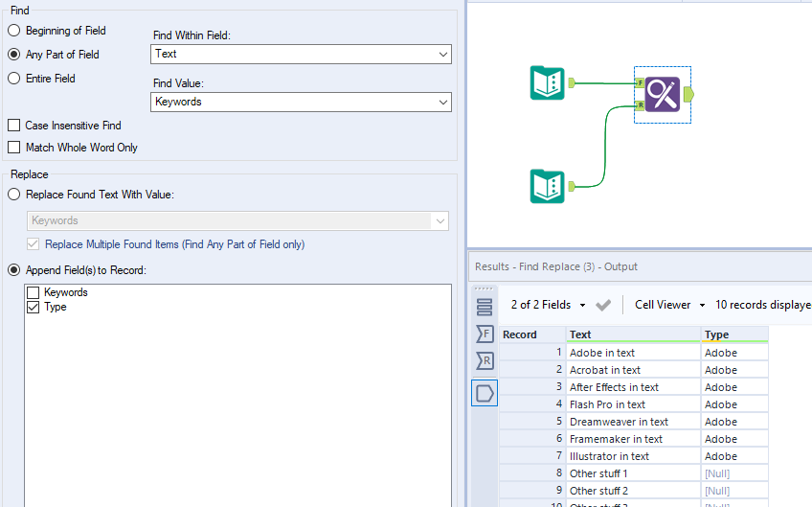Check the Keywords append field
812x507 pixels.
34,292
